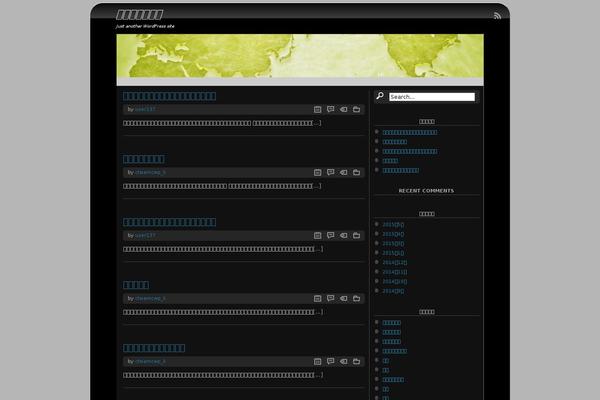This screenshot has width=600, height=400.
Task: Open first link under recent posts sidebar list
Action: pyautogui.click(x=409, y=132)
